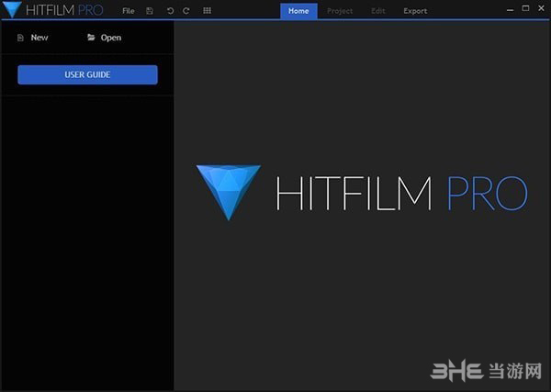Maximize the HitFilm Pro window
The height and width of the screenshot is (392, 551).
point(525,8)
